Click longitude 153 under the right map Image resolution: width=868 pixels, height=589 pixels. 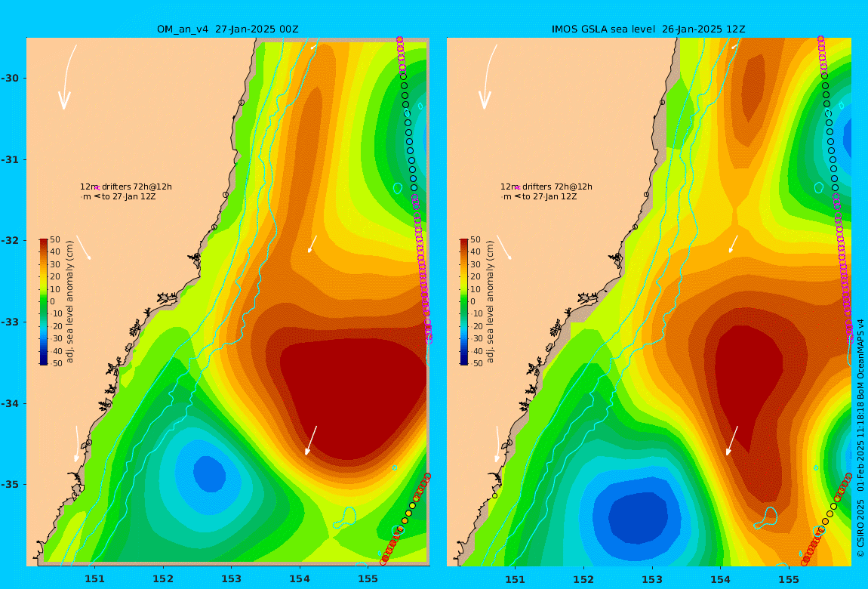point(652,579)
